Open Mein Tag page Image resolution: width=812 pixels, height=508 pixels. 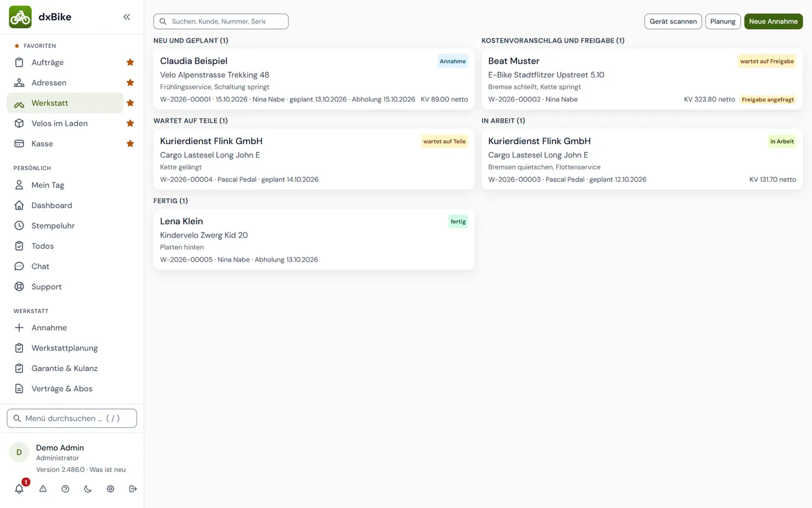click(72, 185)
